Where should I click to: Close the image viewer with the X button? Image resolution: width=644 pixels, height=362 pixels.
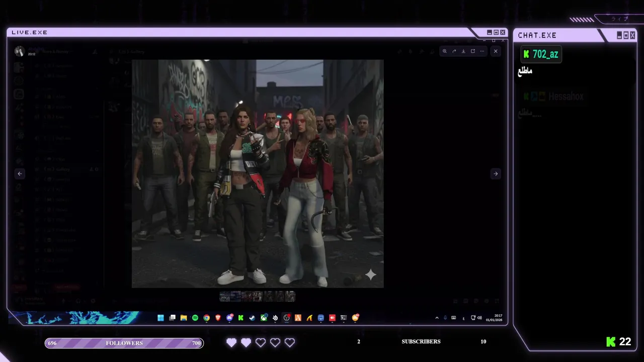click(496, 51)
